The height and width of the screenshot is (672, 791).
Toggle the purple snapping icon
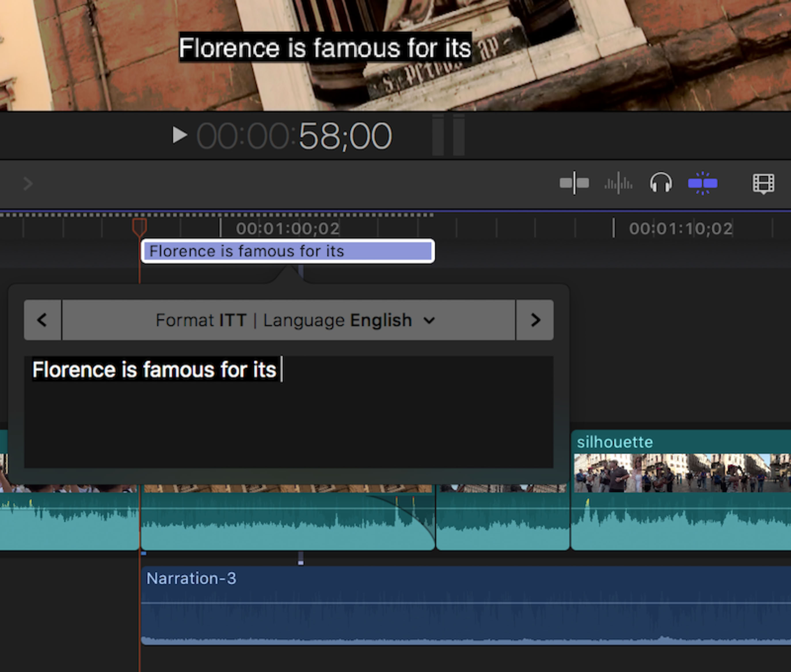(703, 183)
